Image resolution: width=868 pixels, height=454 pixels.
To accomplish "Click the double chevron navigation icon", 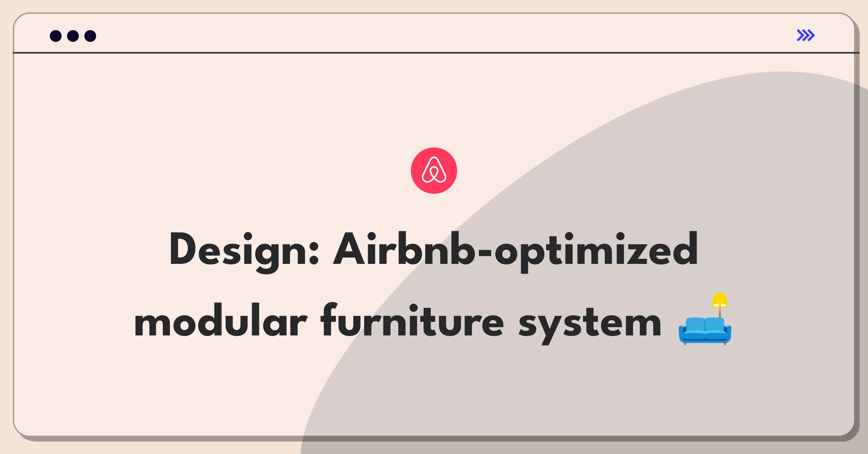I will [x=806, y=36].
